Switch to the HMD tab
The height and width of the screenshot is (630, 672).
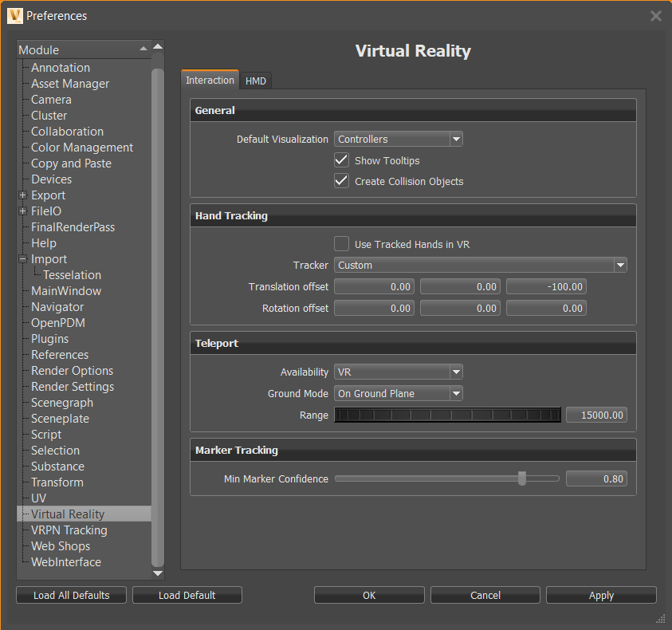tap(255, 80)
